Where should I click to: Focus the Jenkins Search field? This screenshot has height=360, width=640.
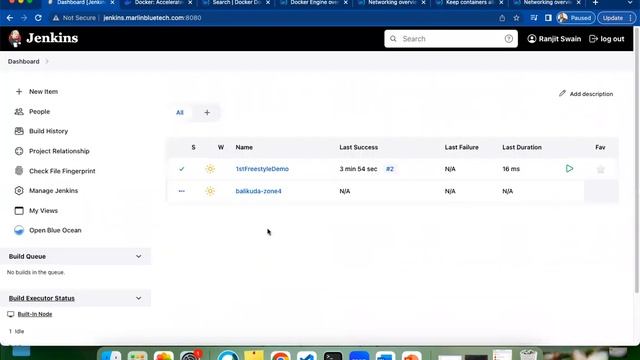[451, 39]
